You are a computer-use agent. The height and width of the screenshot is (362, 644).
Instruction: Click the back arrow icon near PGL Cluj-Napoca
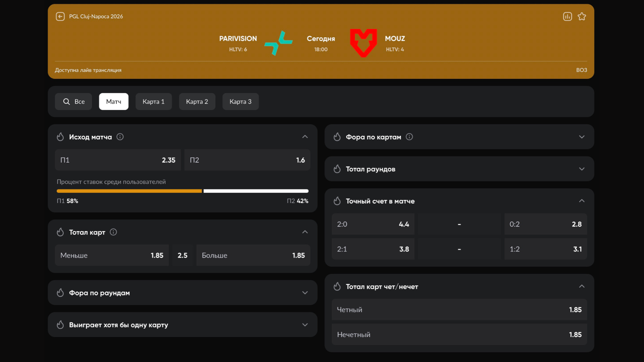60,16
